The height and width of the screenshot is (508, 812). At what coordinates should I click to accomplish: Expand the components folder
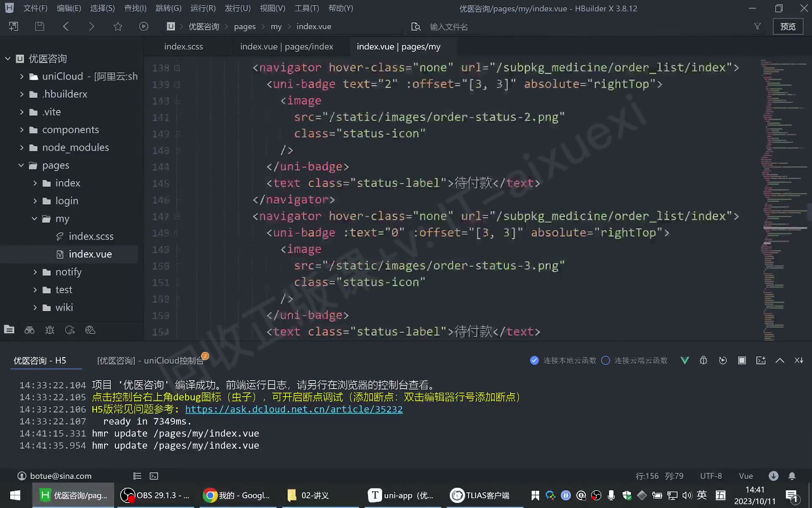pos(22,130)
